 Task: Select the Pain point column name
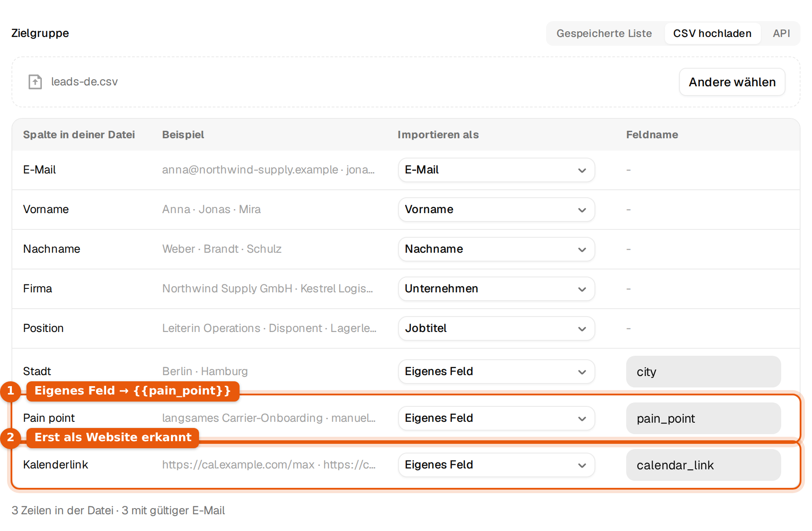click(x=49, y=418)
